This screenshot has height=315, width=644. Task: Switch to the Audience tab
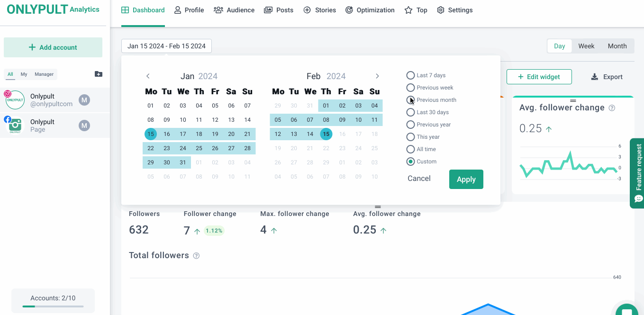(x=234, y=10)
